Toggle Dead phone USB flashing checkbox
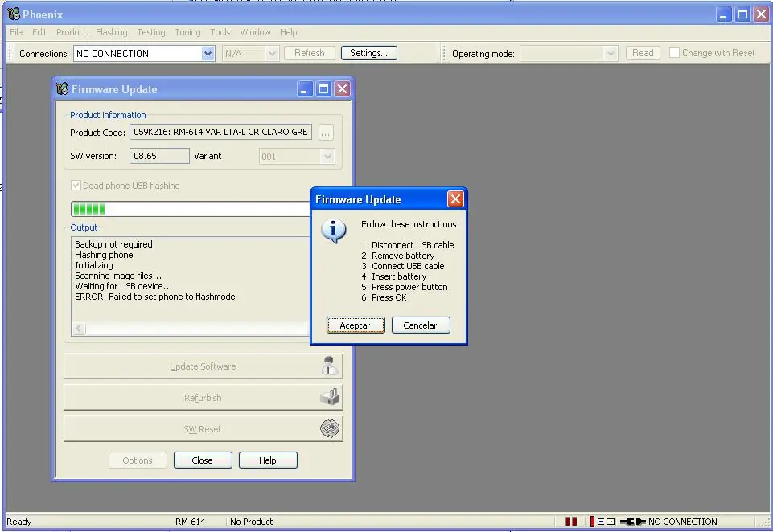The height and width of the screenshot is (532, 773). tap(76, 185)
